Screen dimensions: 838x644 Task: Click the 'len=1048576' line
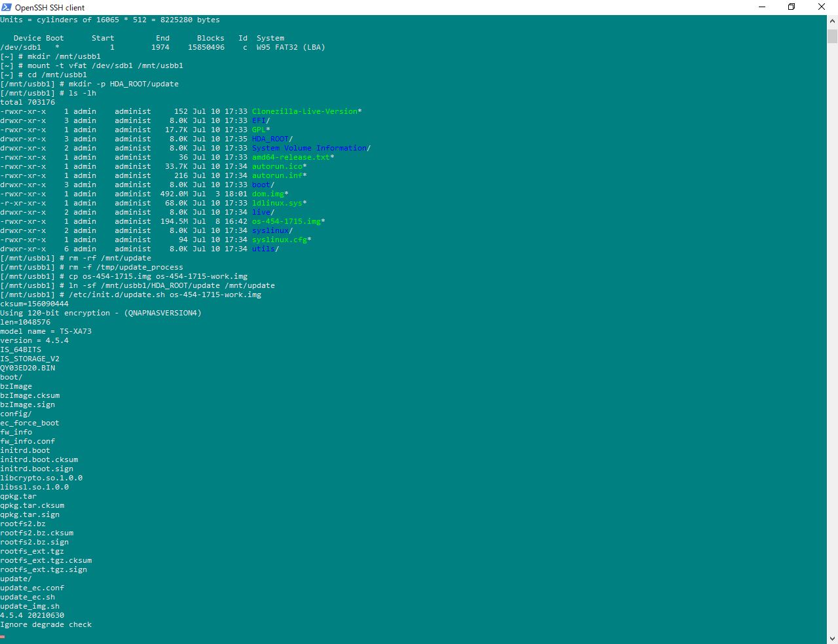click(25, 322)
